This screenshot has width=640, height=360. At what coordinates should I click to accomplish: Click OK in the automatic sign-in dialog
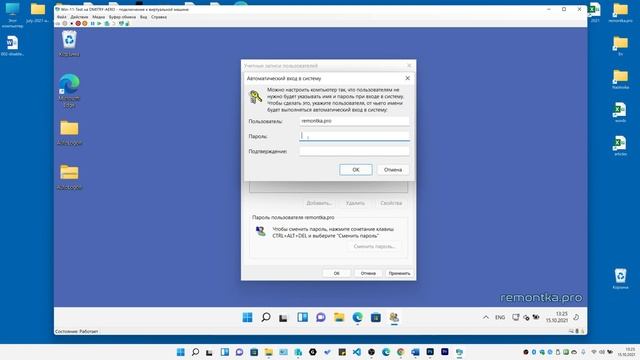pos(356,169)
